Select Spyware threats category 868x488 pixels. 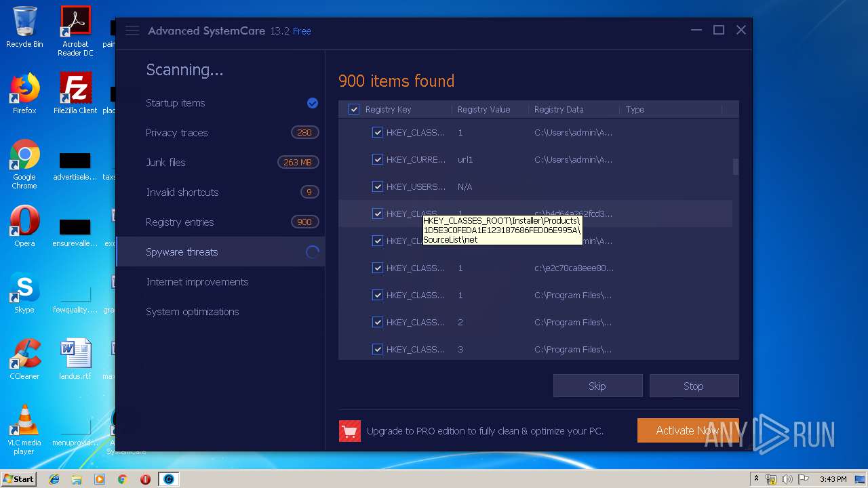(x=220, y=252)
